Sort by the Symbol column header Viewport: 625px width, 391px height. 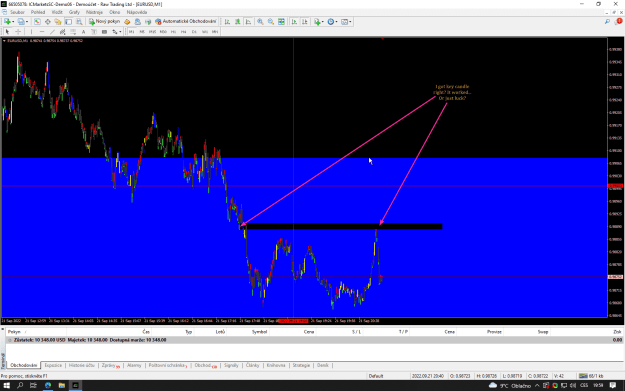coord(259,332)
